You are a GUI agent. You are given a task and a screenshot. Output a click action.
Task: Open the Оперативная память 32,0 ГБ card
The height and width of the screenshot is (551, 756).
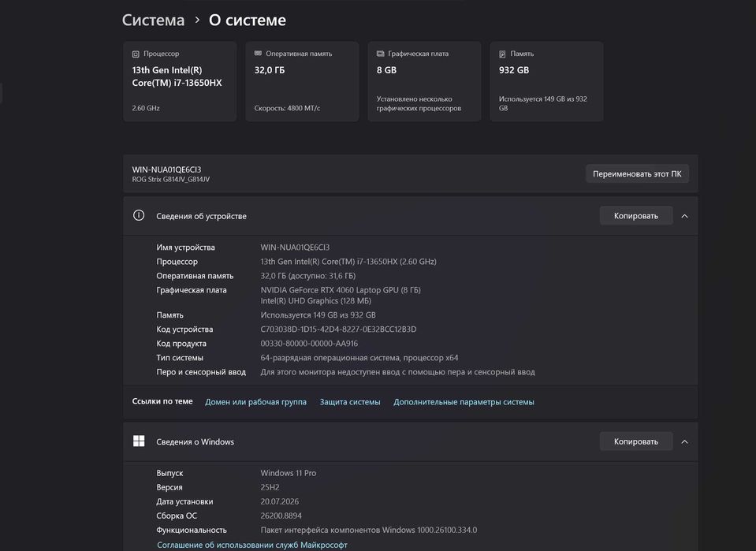click(x=302, y=81)
